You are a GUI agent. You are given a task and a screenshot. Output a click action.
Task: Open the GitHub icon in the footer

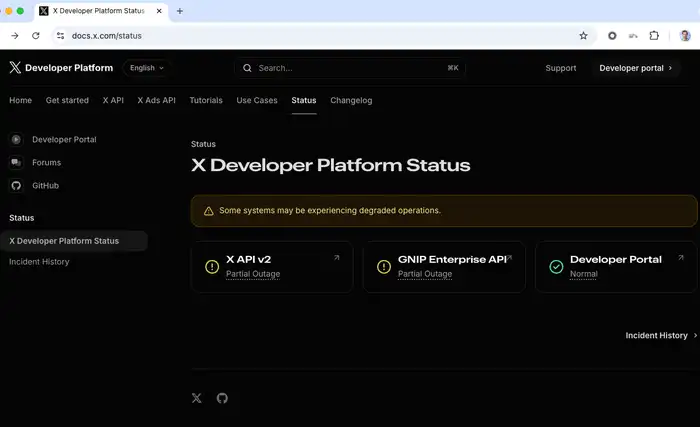click(222, 398)
